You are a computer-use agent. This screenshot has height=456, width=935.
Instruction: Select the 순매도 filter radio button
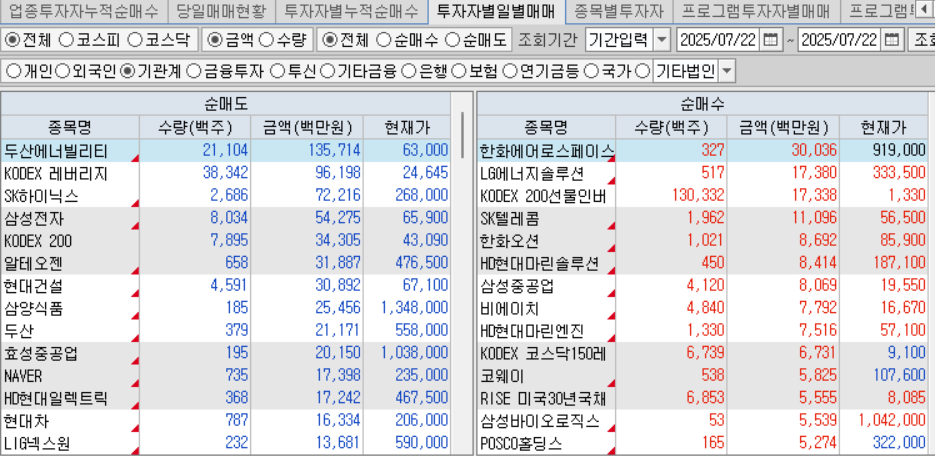(x=453, y=40)
